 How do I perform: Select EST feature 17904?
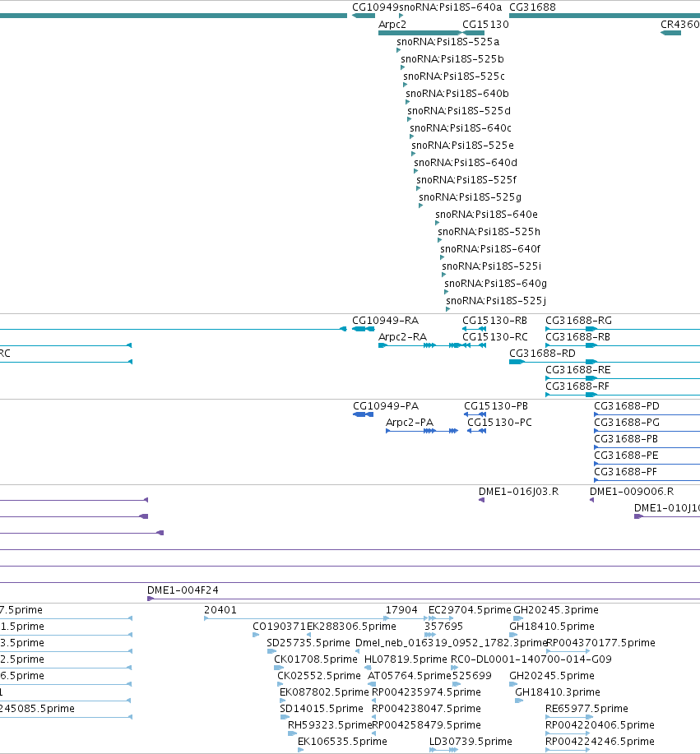pyautogui.click(x=406, y=618)
